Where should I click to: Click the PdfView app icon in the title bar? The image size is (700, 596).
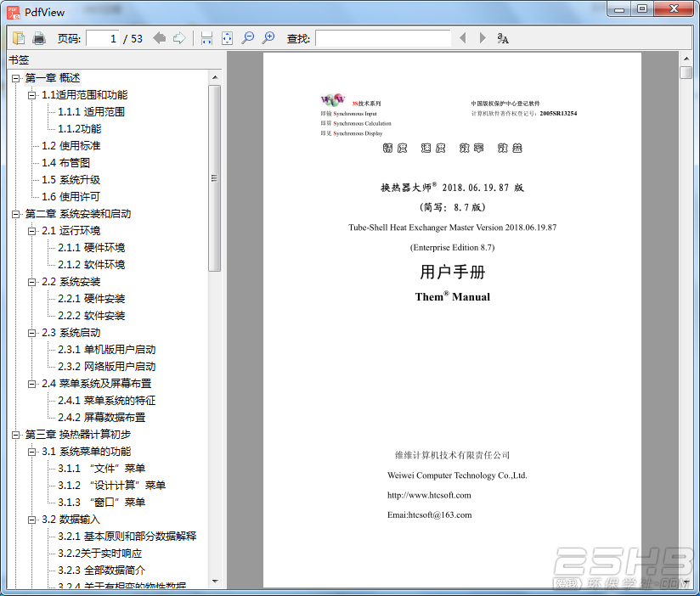pyautogui.click(x=14, y=12)
